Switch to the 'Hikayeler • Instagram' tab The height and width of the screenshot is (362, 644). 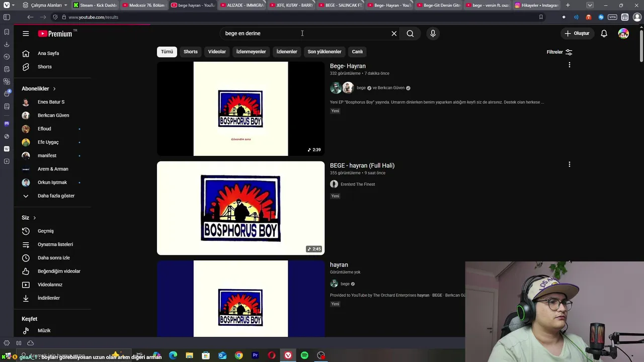(536, 5)
